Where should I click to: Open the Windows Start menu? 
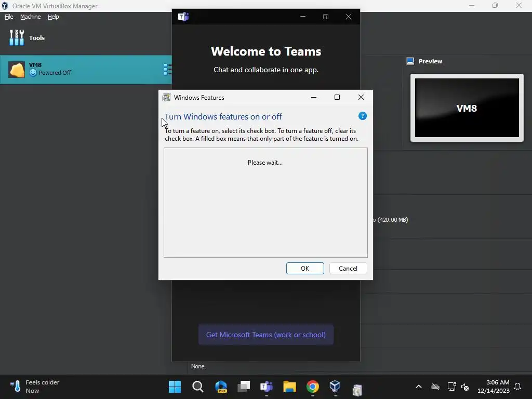coord(175,387)
